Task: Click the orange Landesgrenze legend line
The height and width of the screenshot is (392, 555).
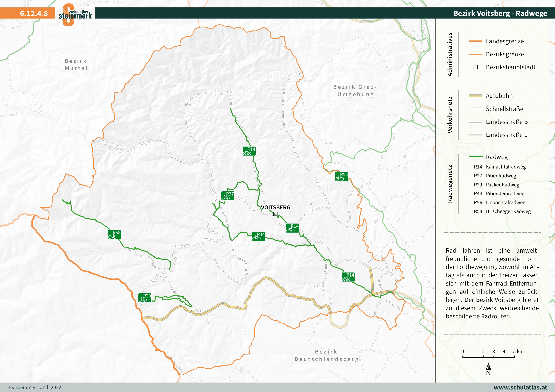Action: [x=475, y=41]
